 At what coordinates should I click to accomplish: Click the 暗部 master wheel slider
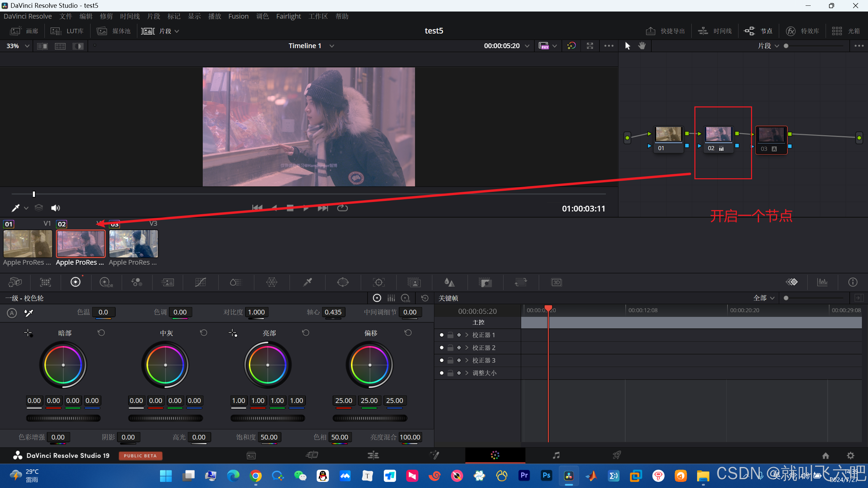[x=63, y=418]
